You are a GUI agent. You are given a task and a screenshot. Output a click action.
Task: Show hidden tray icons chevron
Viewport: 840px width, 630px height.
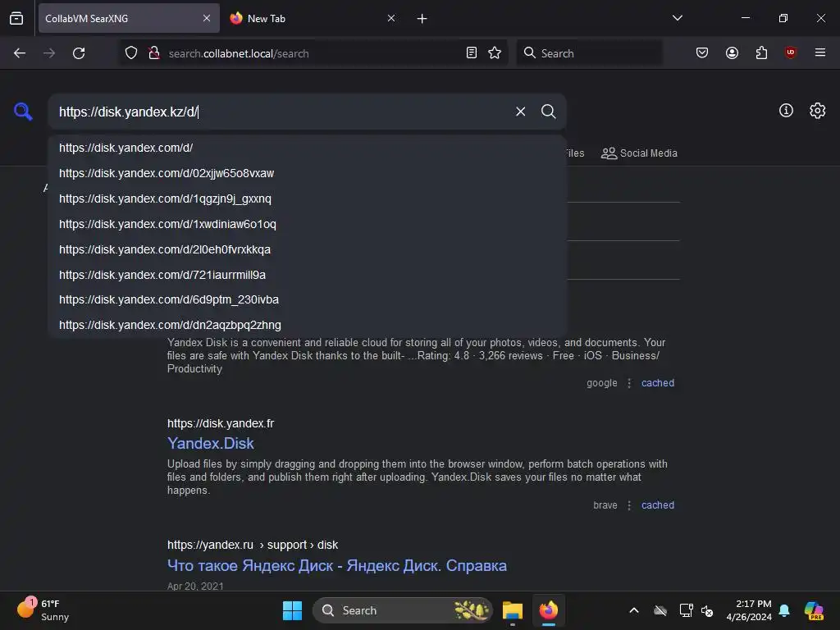click(634, 610)
